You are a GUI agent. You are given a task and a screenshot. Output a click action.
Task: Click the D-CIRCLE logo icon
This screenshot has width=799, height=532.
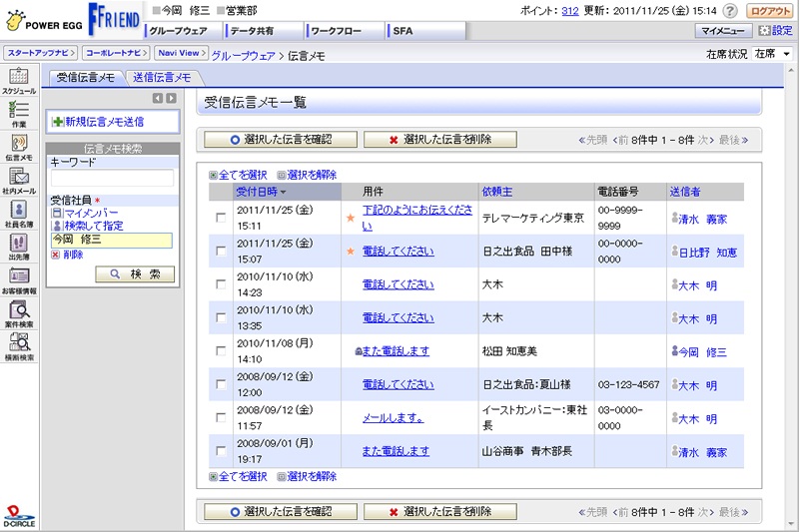click(19, 516)
